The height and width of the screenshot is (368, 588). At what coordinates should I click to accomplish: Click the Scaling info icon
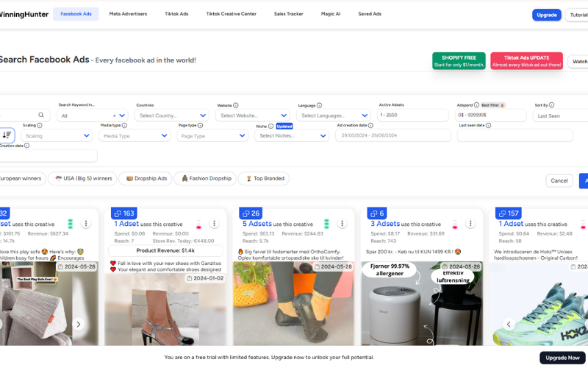(40, 125)
